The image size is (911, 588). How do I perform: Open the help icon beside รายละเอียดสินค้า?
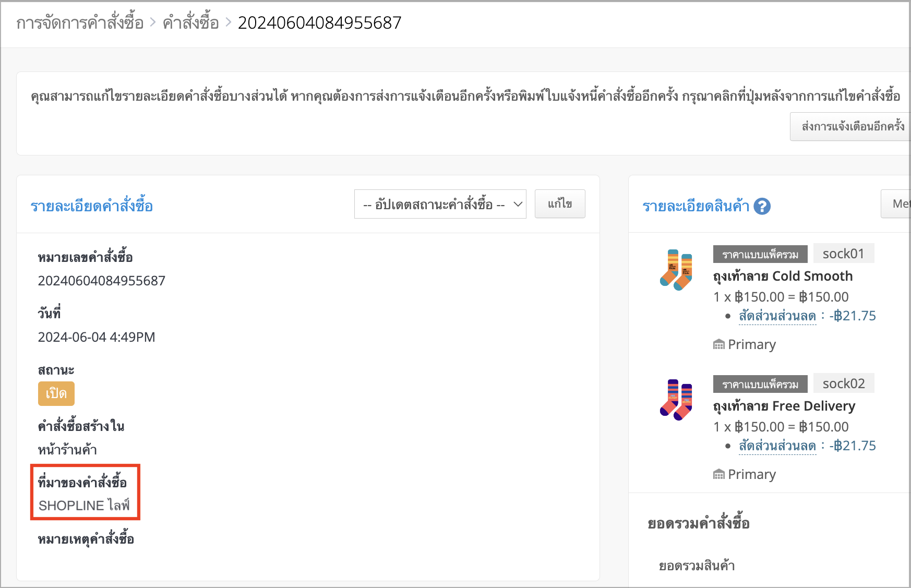coord(762,207)
